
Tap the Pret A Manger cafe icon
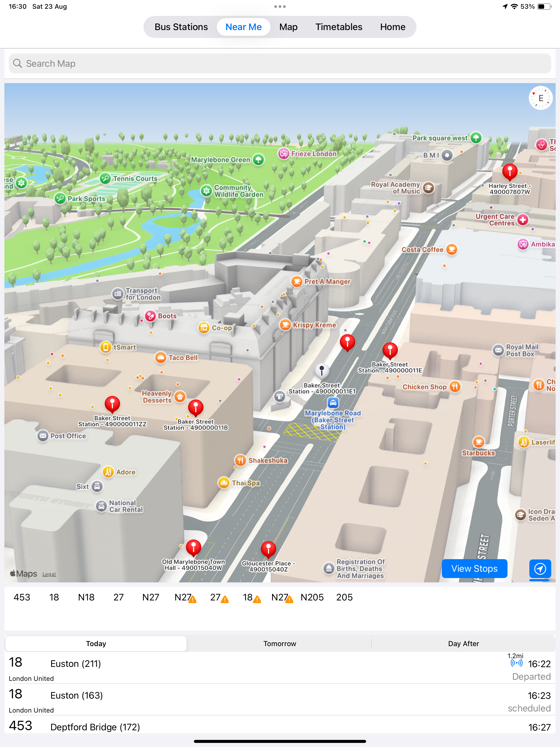point(297,281)
